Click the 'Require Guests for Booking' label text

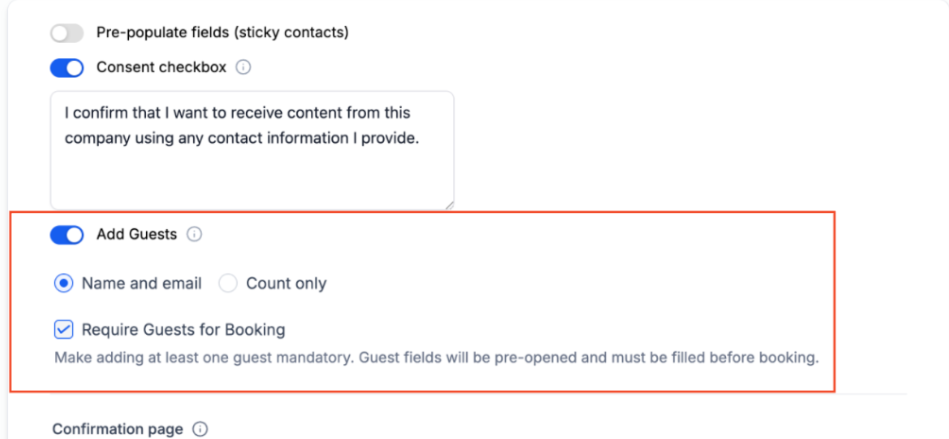(x=183, y=329)
